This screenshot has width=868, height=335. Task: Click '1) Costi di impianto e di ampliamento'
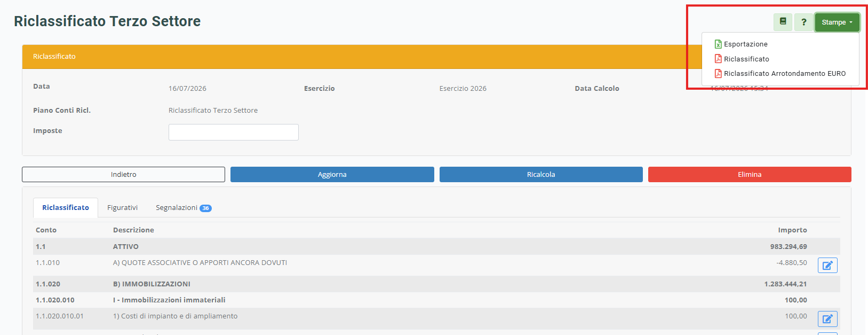coord(175,316)
